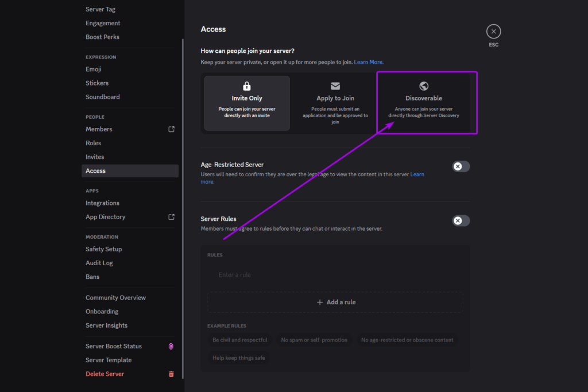This screenshot has width=588, height=392.
Task: Click the boost gem icon near Server Boost Status
Action: [x=169, y=346]
